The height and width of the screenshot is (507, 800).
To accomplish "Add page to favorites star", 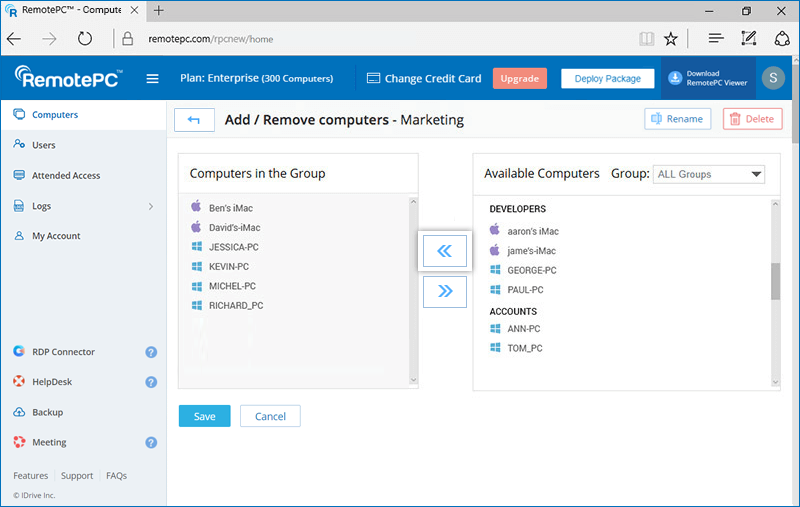I will [670, 39].
